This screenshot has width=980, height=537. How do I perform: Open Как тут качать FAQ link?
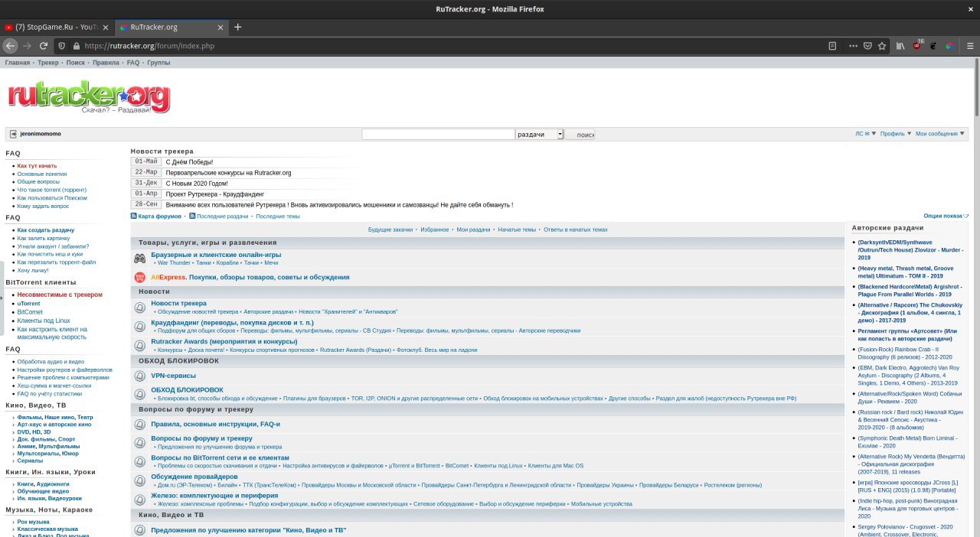[x=37, y=165]
